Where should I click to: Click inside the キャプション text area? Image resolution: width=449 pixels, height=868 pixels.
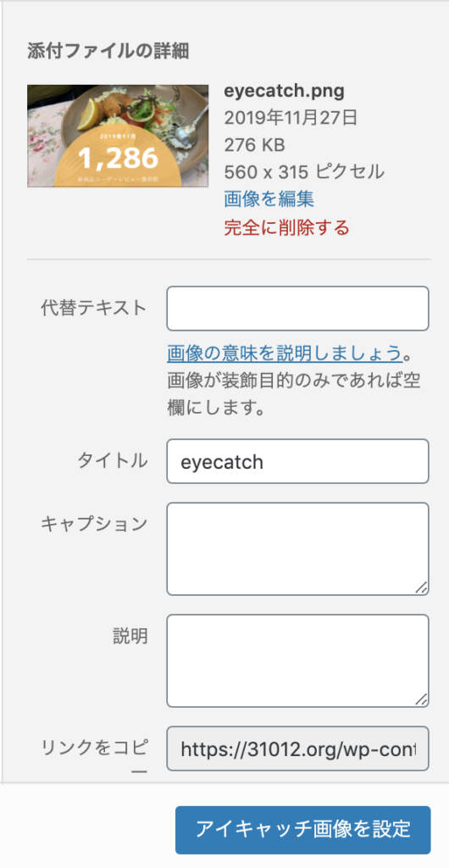click(297, 549)
